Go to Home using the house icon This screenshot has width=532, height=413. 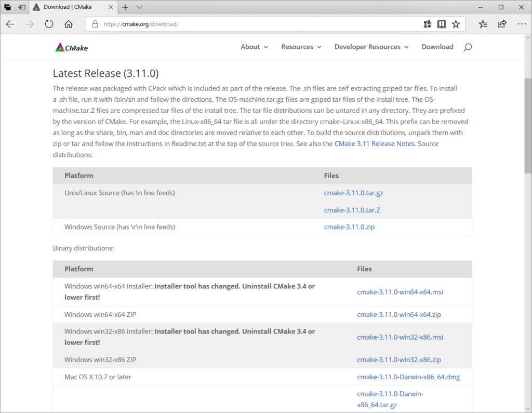69,24
